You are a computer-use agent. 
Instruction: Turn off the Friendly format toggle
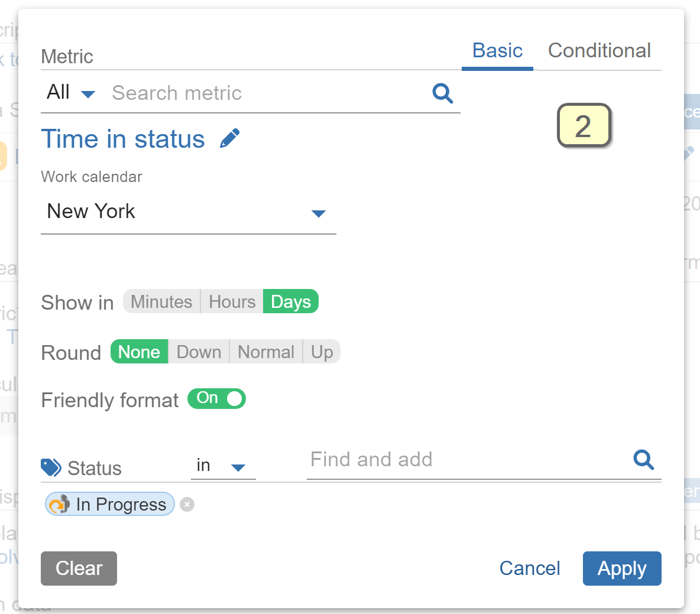[216, 398]
